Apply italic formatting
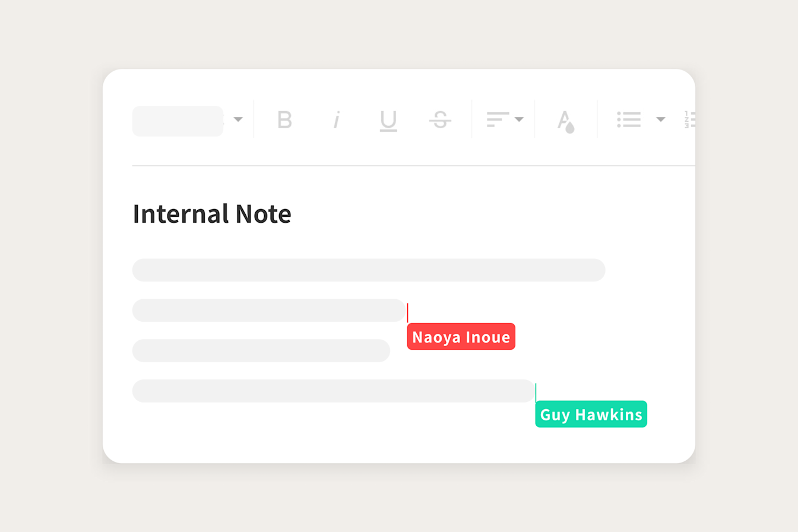The height and width of the screenshot is (532, 798). [x=337, y=121]
